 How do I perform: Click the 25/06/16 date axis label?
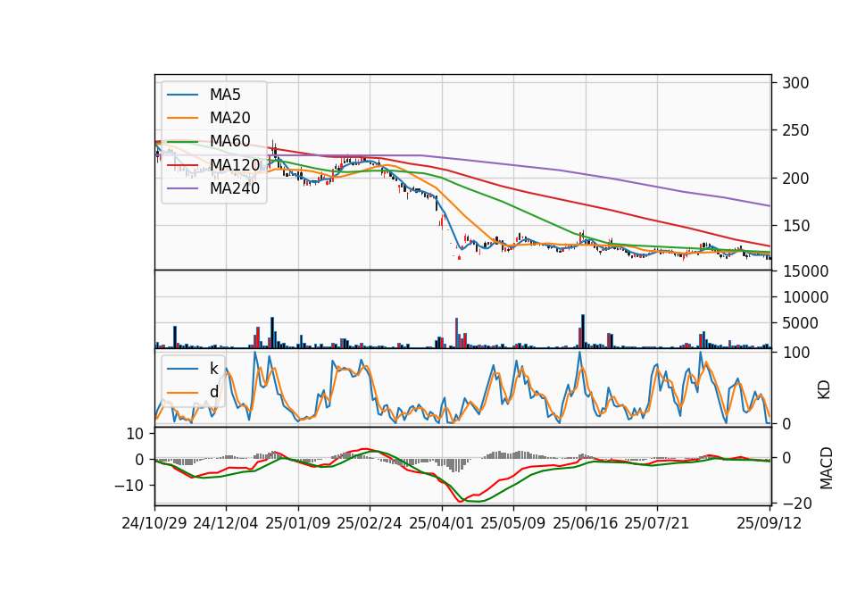(585, 523)
